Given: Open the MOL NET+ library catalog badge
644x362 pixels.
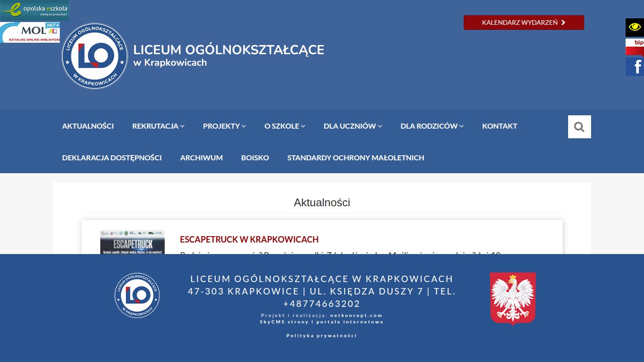Looking at the screenshot, I should pos(30,33).
